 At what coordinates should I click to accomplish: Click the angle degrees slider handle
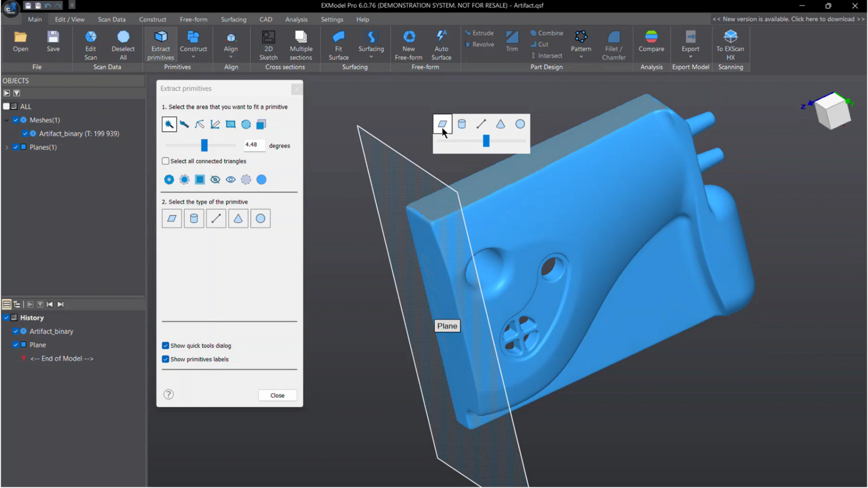pos(204,145)
